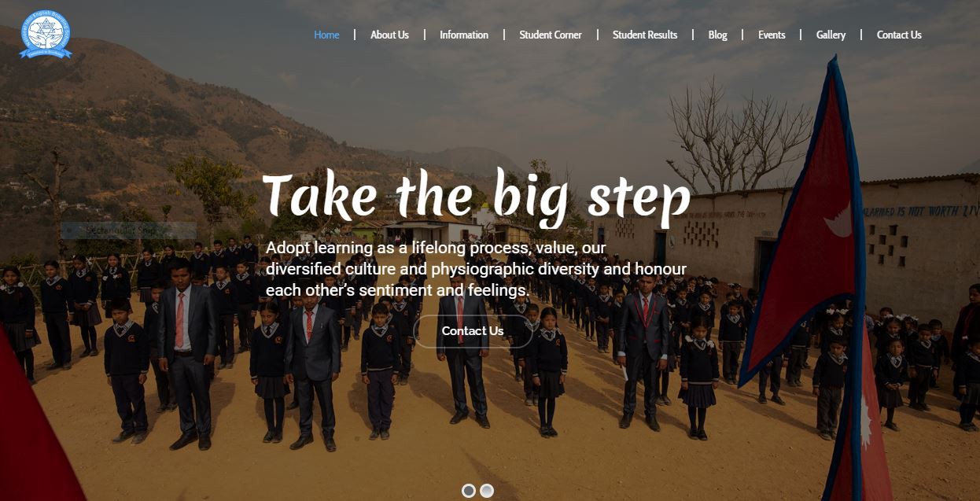This screenshot has width=980, height=501.
Task: Click the faint Rectangular Snip overlay
Action: (129, 230)
